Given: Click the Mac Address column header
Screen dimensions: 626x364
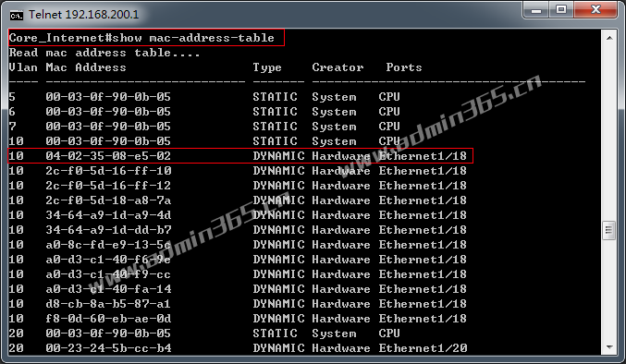Looking at the screenshot, I should pyautogui.click(x=86, y=67).
